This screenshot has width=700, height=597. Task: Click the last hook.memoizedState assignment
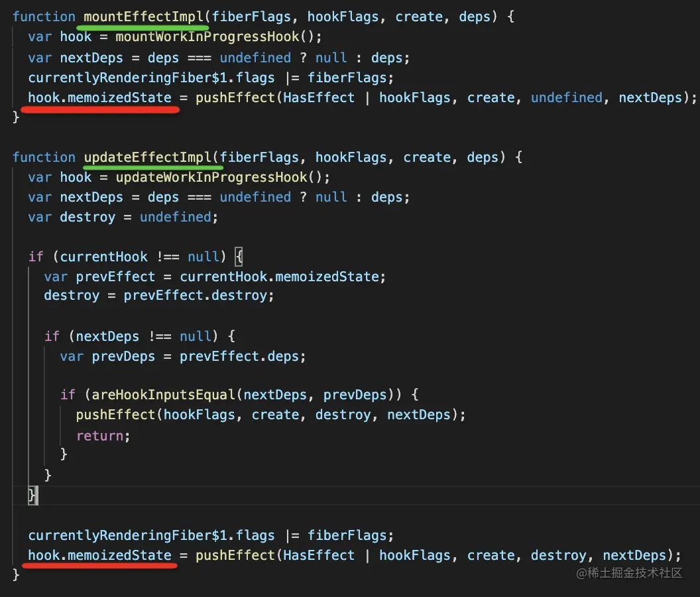(99, 555)
